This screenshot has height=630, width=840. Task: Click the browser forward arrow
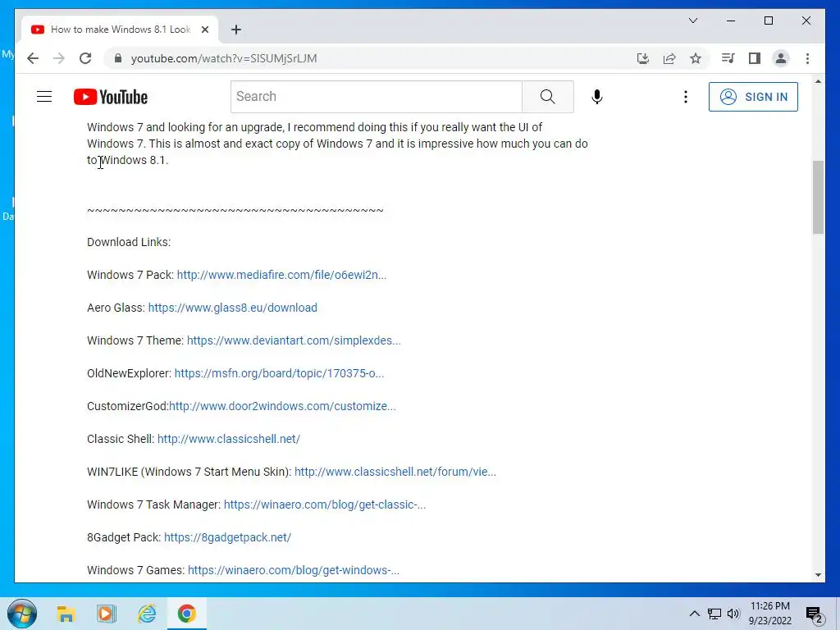[59, 58]
